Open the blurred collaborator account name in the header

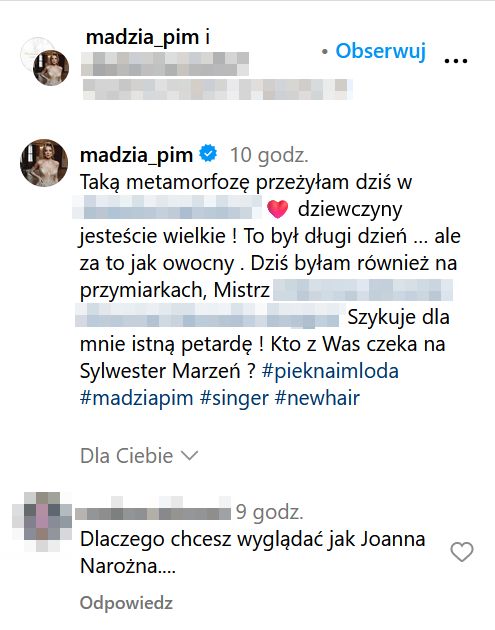(165, 64)
